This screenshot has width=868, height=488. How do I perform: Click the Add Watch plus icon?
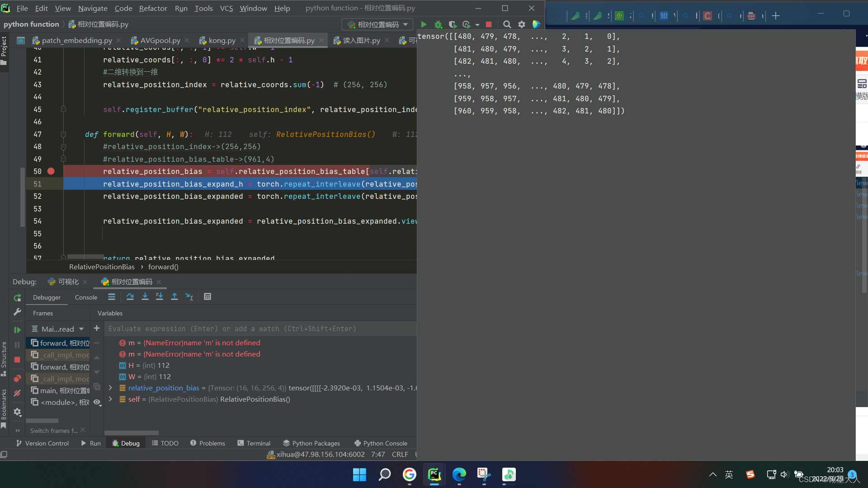click(96, 328)
